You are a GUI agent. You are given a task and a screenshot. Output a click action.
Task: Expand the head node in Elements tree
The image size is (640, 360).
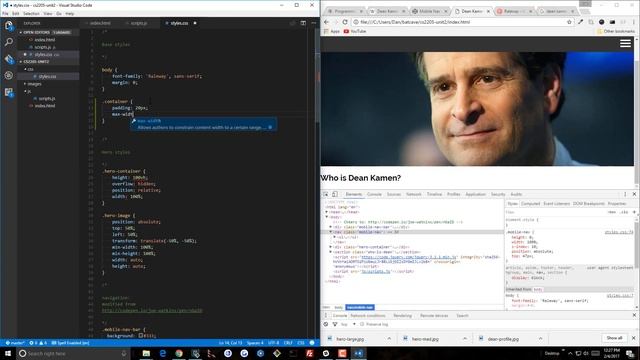[327, 212]
